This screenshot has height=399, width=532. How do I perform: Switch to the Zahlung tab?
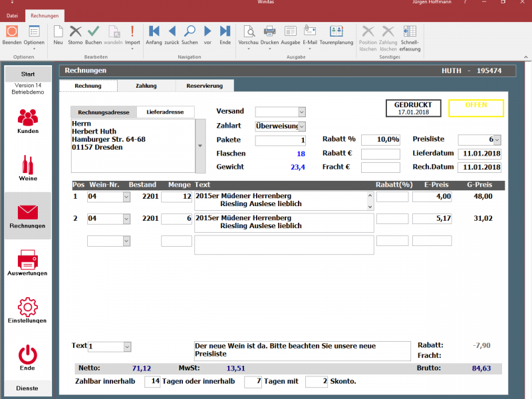(x=146, y=86)
